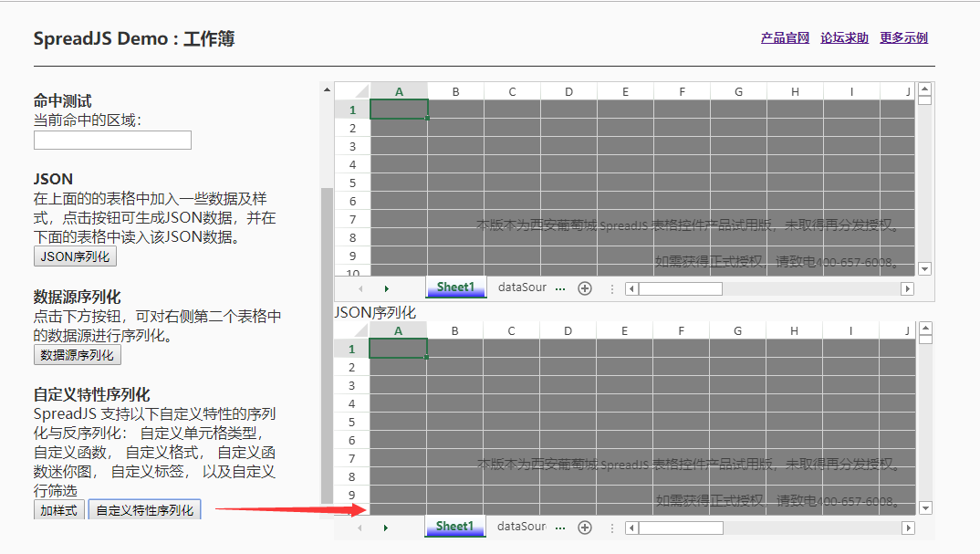980x554 pixels.
Task: Select Sheet1 tab in bottom spreadsheet
Action: pos(454,527)
